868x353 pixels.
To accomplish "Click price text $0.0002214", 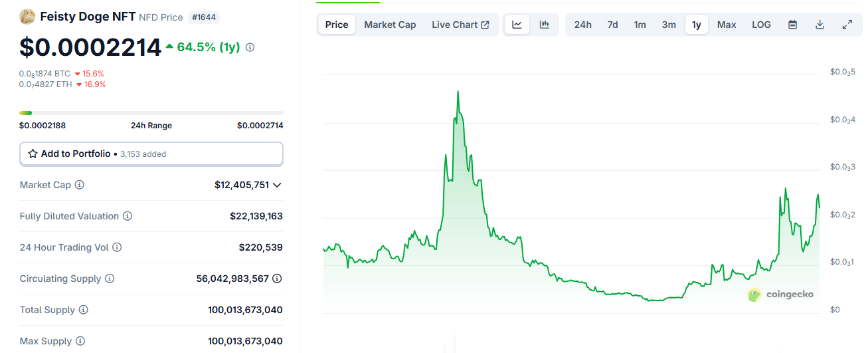I will (x=90, y=48).
